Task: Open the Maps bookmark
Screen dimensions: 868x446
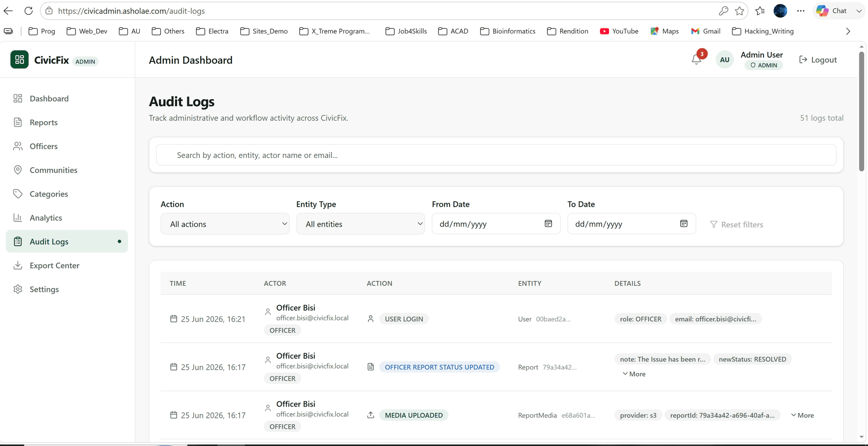Action: coord(665,31)
